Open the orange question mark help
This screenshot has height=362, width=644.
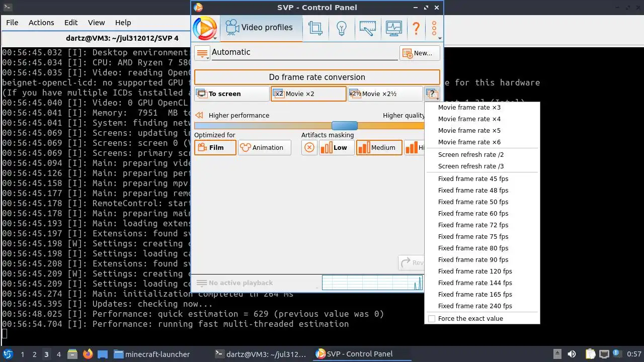[416, 28]
